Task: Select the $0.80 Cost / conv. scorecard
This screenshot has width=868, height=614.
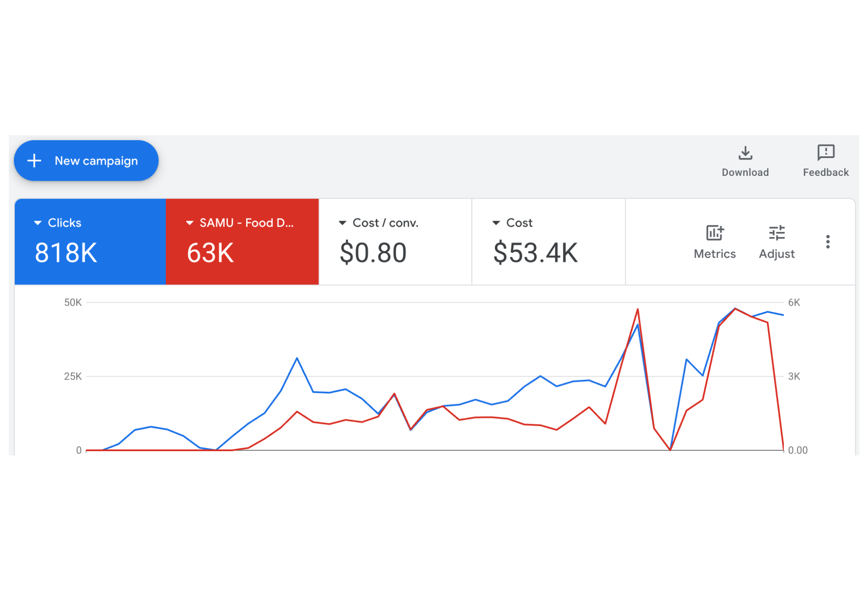Action: pyautogui.click(x=395, y=242)
